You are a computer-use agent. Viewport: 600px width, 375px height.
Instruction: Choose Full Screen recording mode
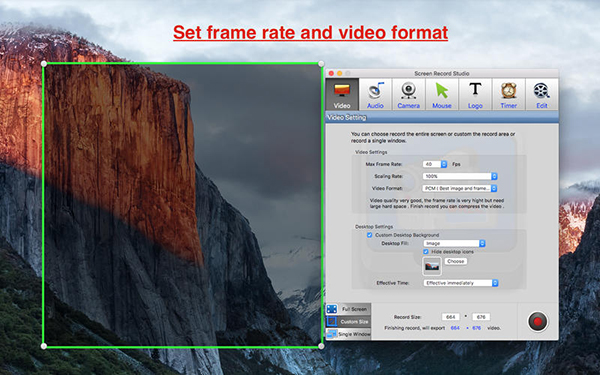tap(348, 309)
